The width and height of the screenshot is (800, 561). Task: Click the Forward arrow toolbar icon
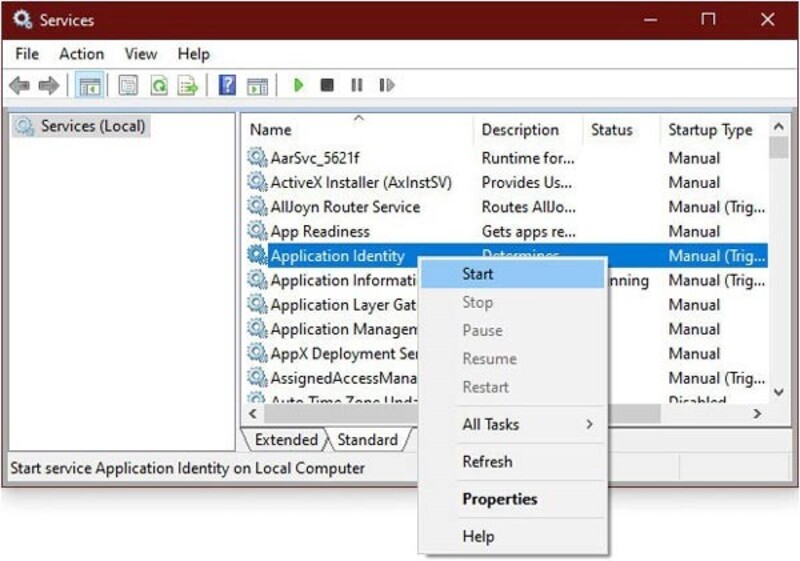(49, 85)
